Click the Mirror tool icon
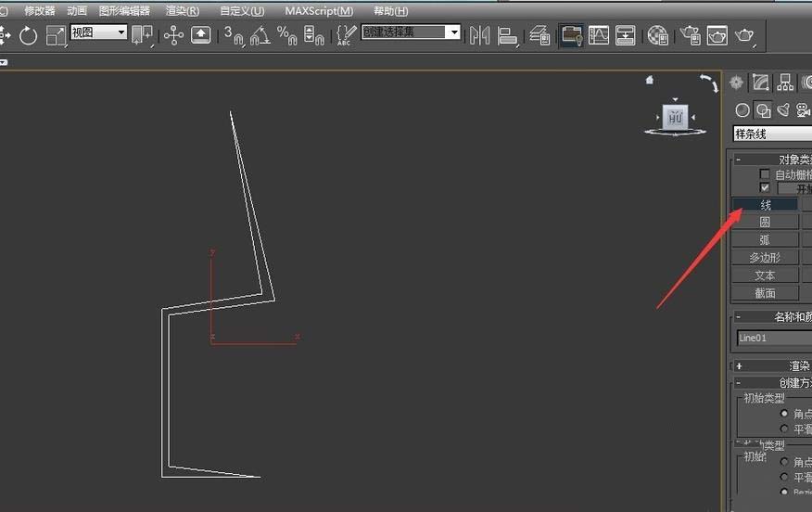 tap(480, 36)
